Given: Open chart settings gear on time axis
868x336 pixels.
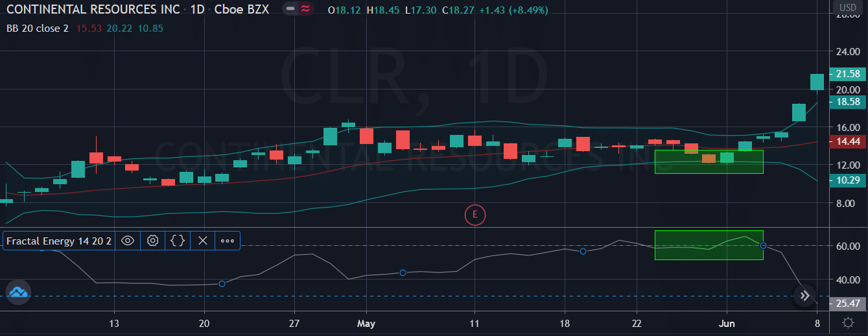Looking at the screenshot, I should [x=847, y=322].
